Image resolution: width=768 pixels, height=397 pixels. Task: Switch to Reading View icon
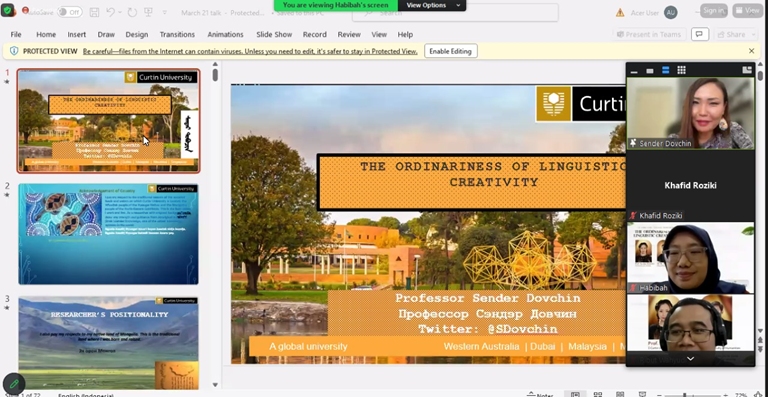click(x=620, y=395)
